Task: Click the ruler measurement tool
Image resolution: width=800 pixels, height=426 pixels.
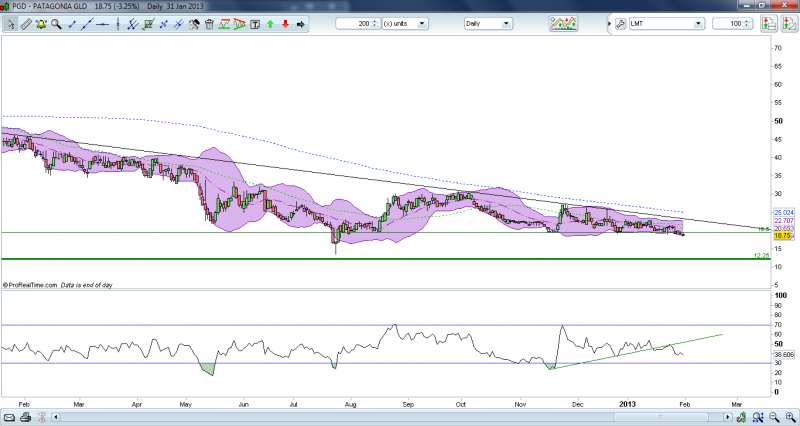Action: (x=27, y=23)
